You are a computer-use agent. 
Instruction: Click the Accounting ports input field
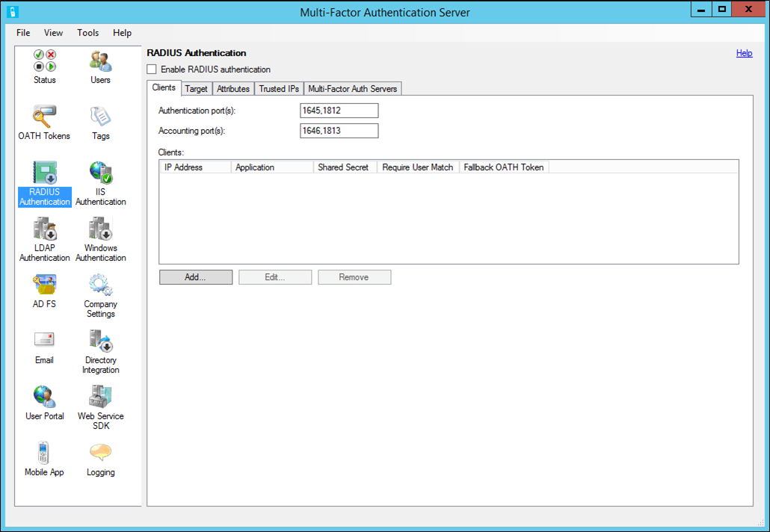338,130
